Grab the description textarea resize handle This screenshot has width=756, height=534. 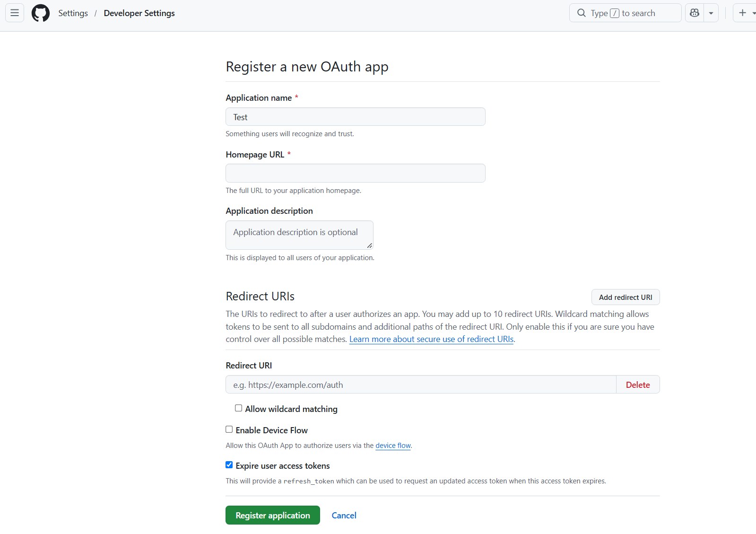(x=369, y=245)
